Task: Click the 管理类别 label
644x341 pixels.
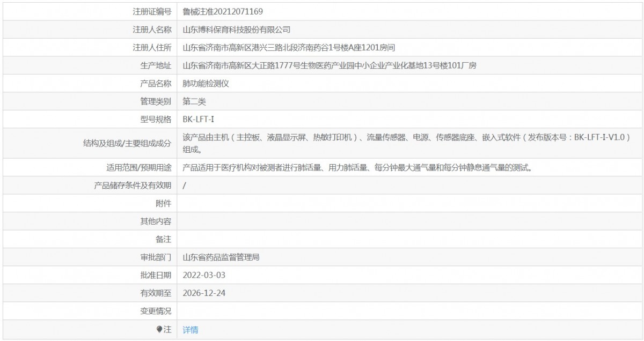Action: click(156, 101)
